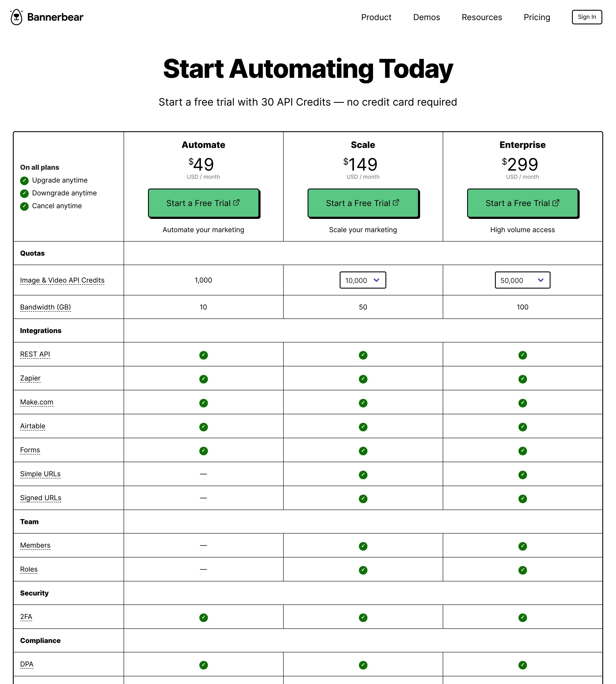Open the Resources menu in navigation

coord(482,17)
